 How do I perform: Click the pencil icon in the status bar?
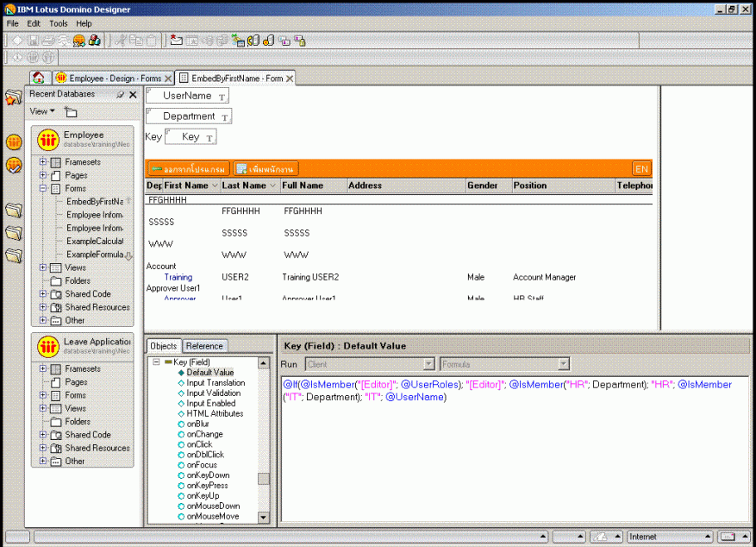tap(600, 537)
